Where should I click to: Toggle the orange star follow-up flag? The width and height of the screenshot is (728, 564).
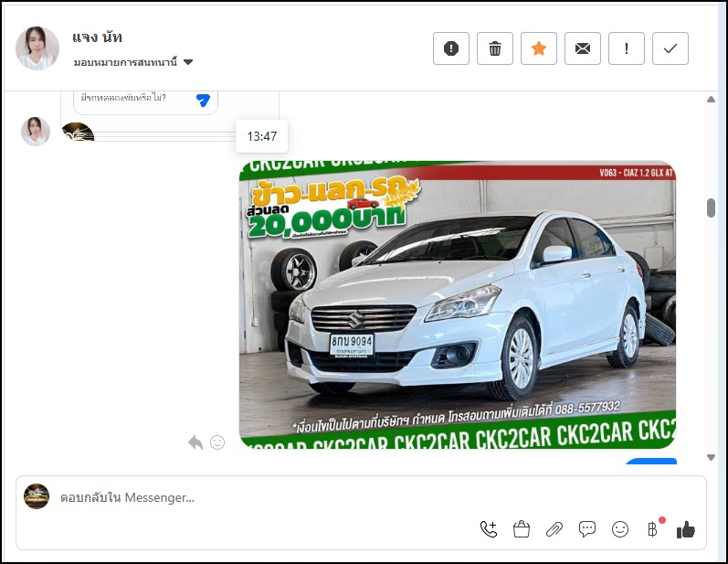pyautogui.click(x=538, y=48)
